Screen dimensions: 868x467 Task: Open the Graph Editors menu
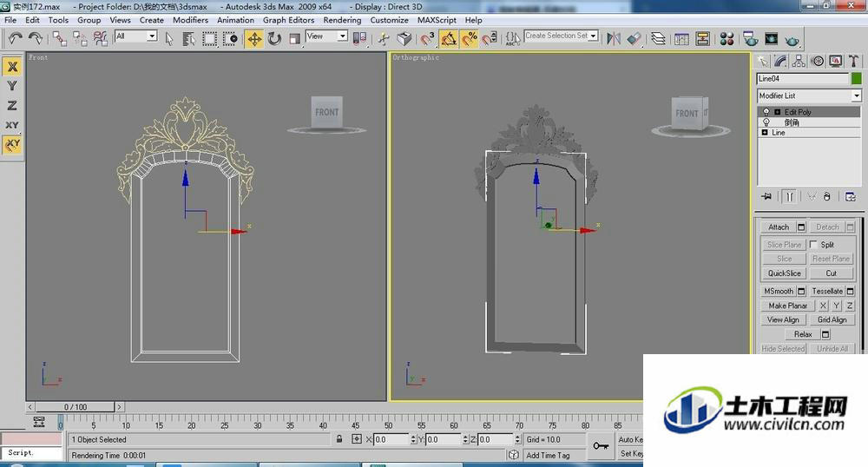click(x=288, y=20)
